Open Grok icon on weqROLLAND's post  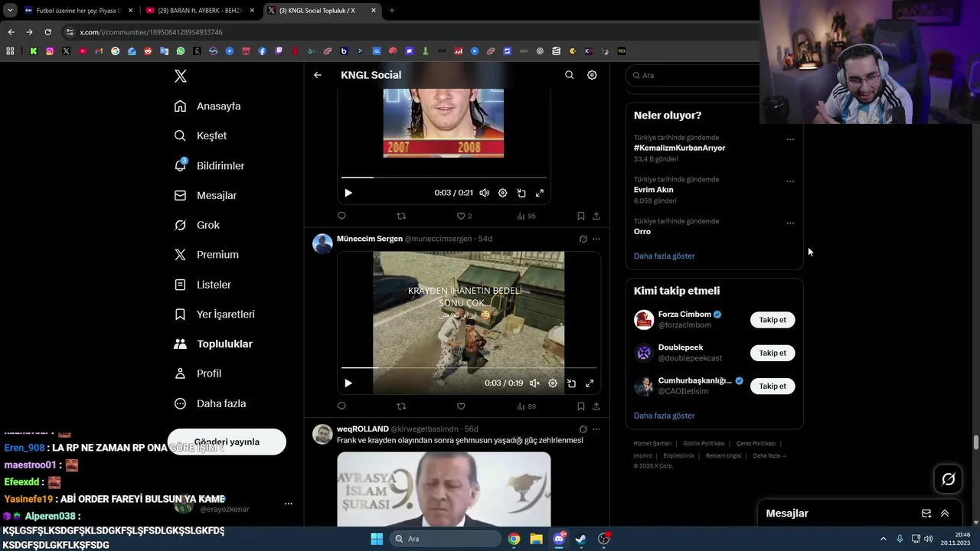click(583, 429)
